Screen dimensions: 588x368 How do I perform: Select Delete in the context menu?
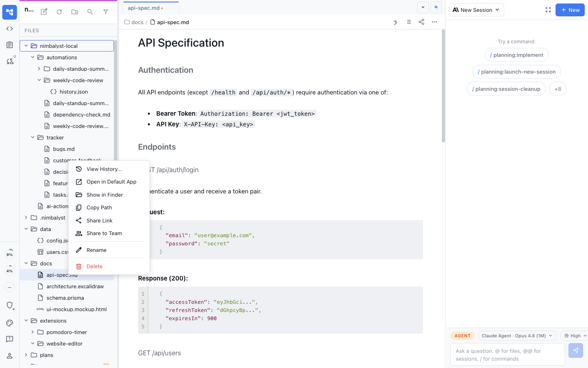pos(109,266)
